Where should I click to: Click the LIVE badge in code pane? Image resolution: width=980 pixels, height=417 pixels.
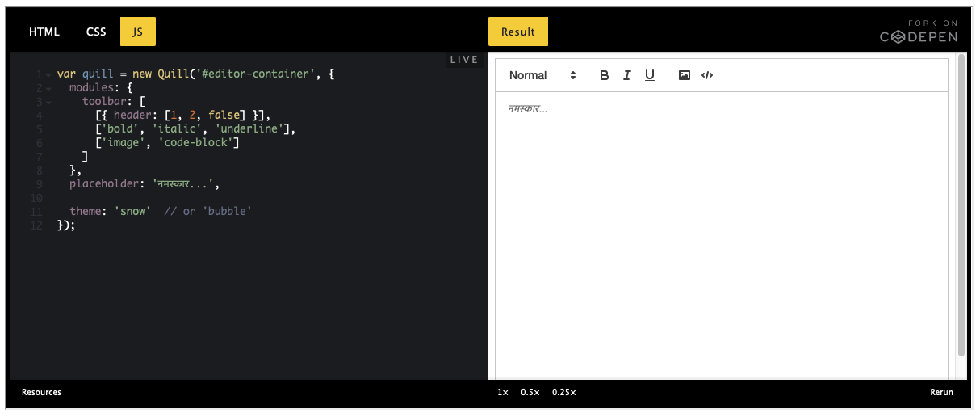(x=464, y=59)
